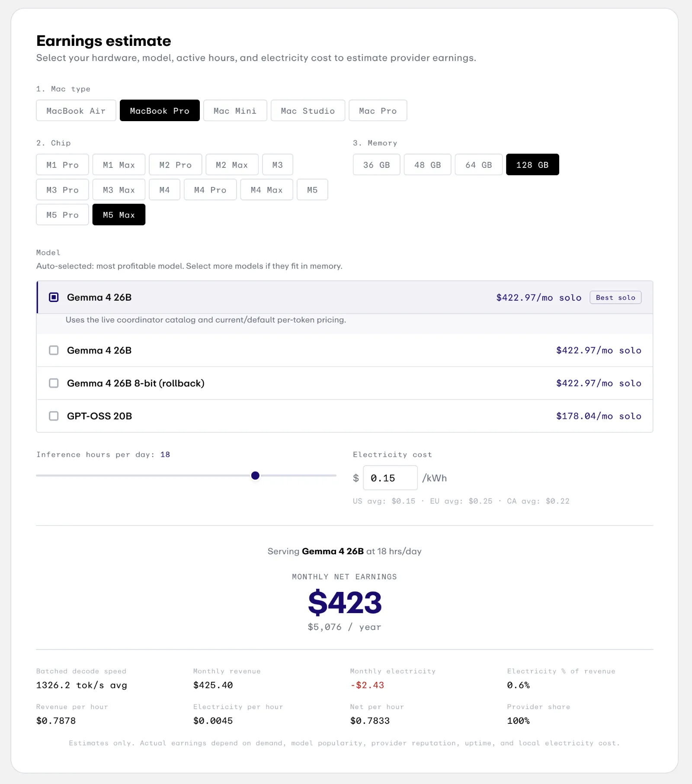Set memory to 48 GB

point(427,165)
